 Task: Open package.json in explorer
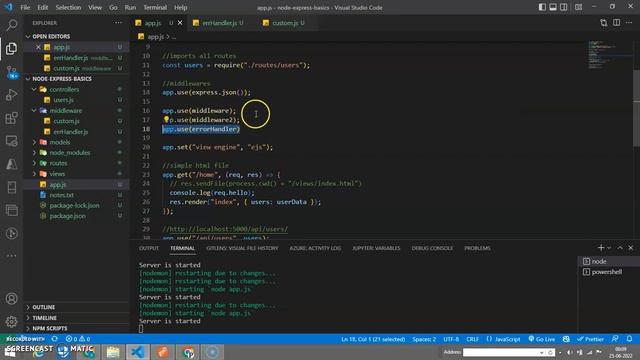coord(67,216)
